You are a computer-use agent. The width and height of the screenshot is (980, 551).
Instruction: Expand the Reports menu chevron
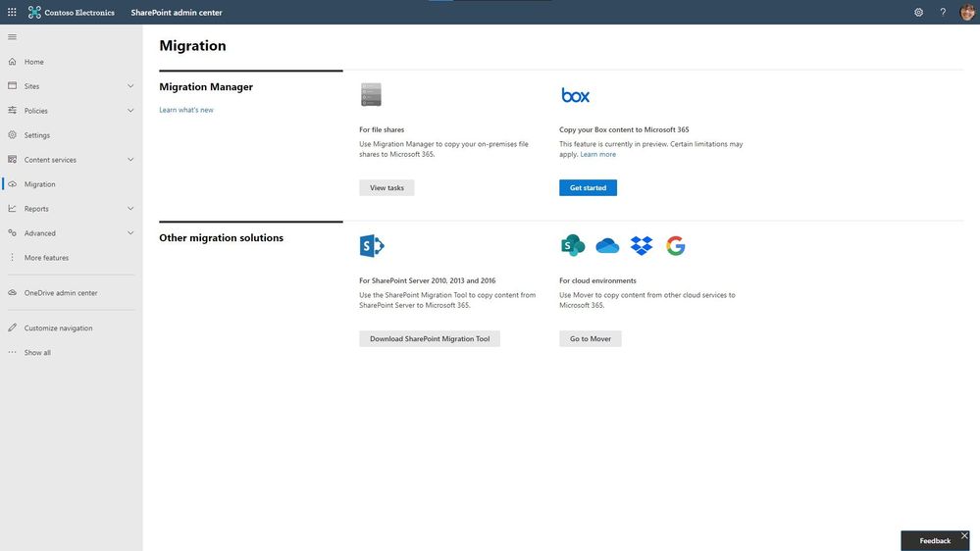point(130,208)
